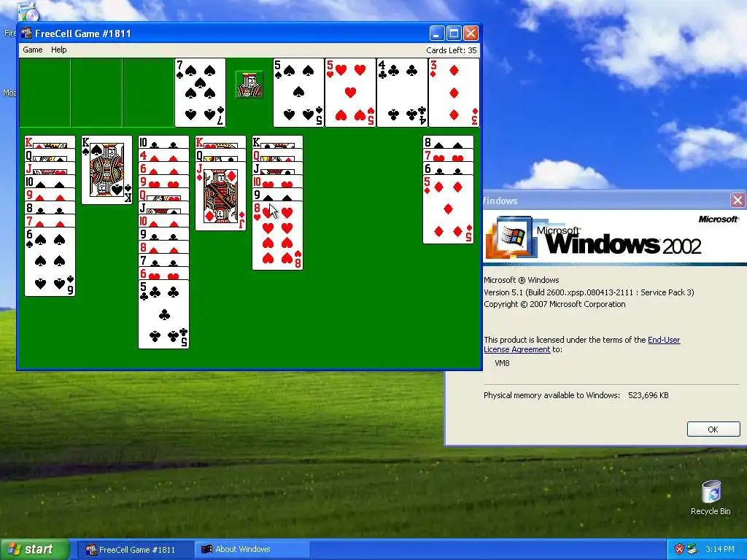Click the king of hearts card
Viewport: 747px width, 560px height.
220,142
